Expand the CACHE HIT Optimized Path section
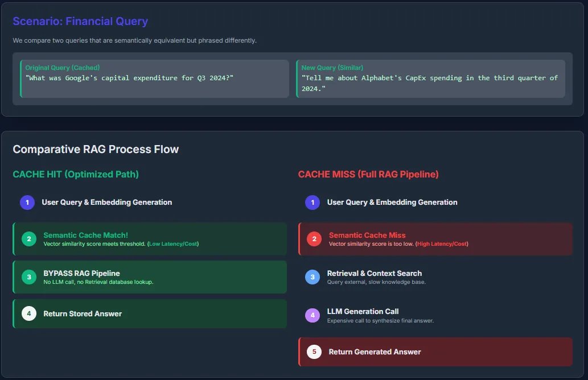The height and width of the screenshot is (380, 588). [75, 174]
